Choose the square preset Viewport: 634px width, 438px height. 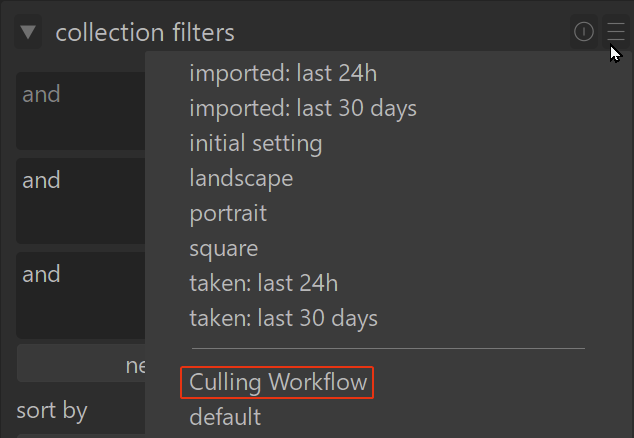click(x=224, y=248)
